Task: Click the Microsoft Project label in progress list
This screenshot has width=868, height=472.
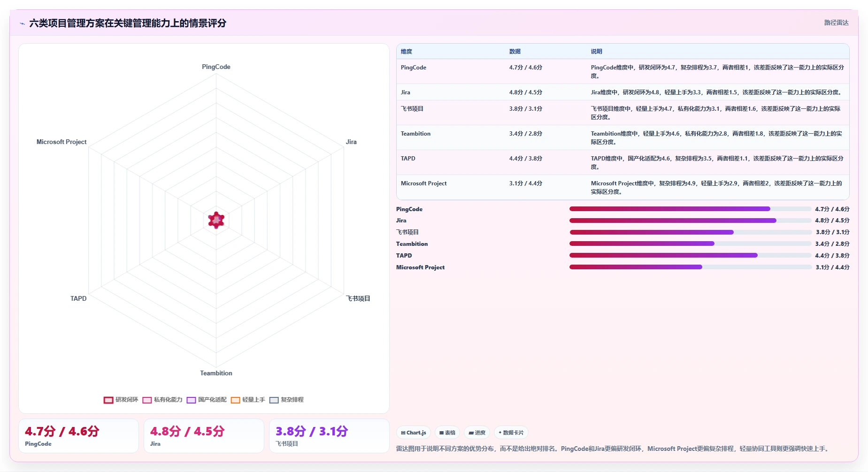Action: click(420, 267)
